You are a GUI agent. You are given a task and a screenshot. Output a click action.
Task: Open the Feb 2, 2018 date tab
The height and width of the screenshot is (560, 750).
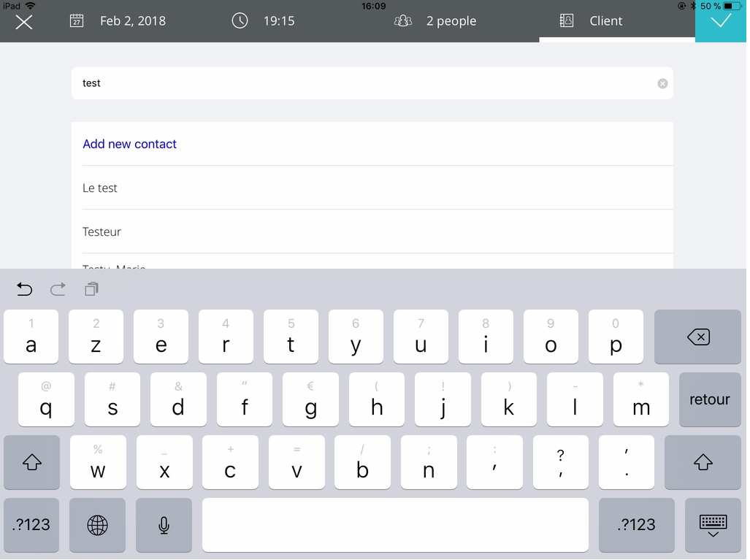(x=118, y=21)
